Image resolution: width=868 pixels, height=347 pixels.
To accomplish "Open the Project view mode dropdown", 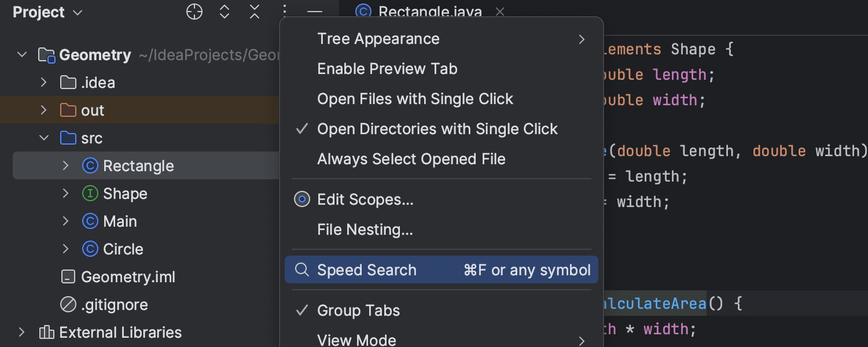I will tap(77, 12).
